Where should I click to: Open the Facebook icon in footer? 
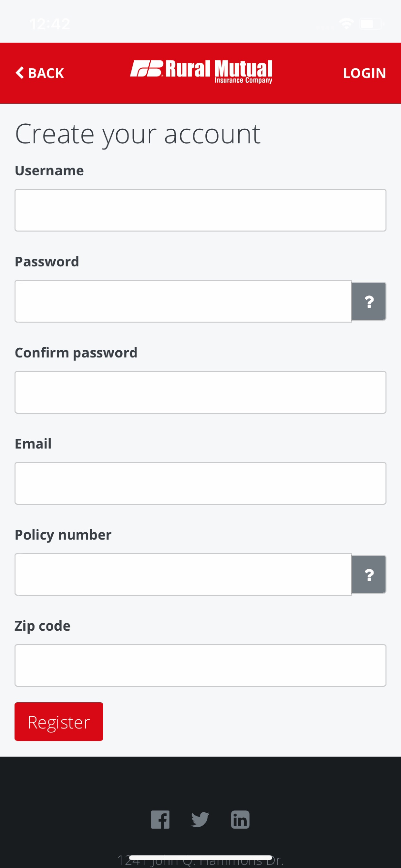coord(160,820)
